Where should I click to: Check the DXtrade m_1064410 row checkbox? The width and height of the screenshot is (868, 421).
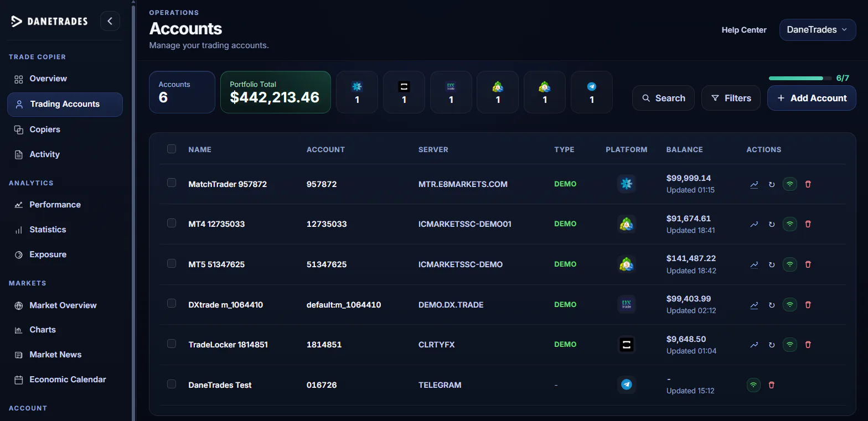point(172,303)
